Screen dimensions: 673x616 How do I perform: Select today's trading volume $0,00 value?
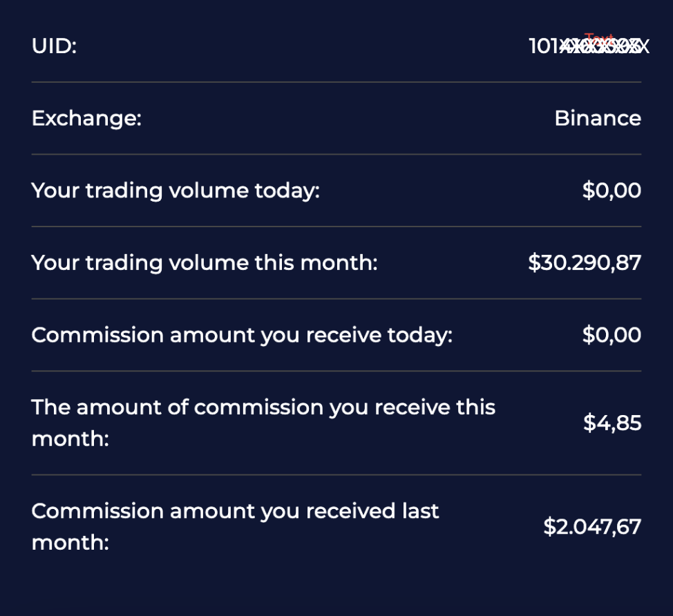[612, 191]
